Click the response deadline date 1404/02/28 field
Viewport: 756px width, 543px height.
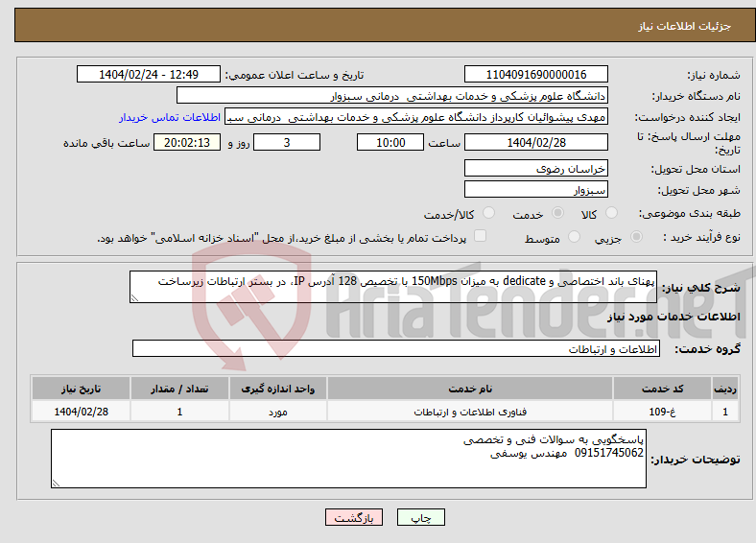[x=536, y=142]
